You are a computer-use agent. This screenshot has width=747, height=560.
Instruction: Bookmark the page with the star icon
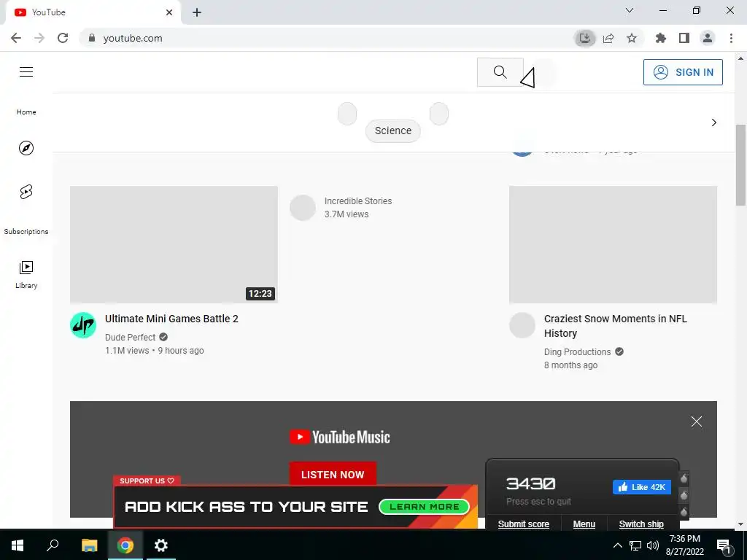point(632,38)
